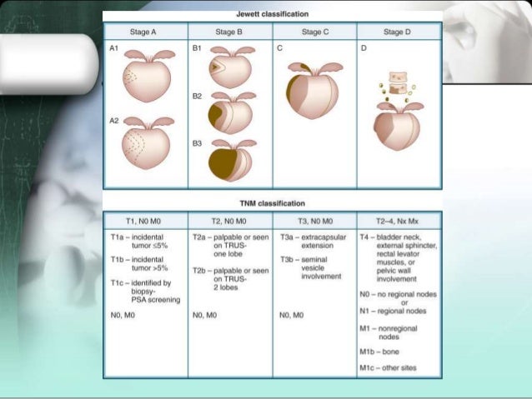Click 'M1c – other sites' entry
The image size is (532, 399).
[x=388, y=368]
